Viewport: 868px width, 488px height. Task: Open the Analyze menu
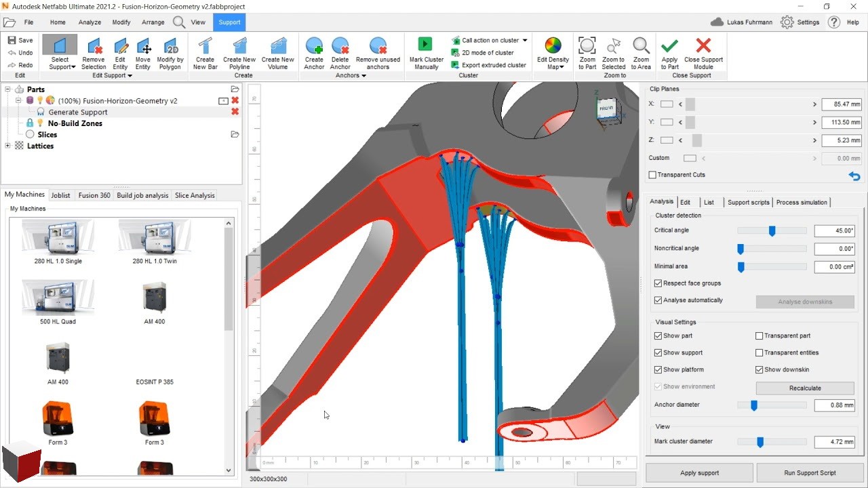[x=90, y=22]
